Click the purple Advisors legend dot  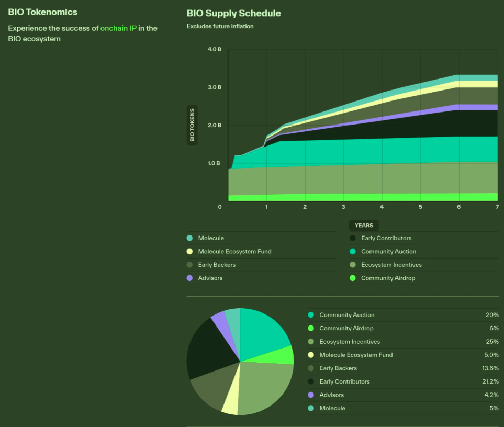click(191, 278)
